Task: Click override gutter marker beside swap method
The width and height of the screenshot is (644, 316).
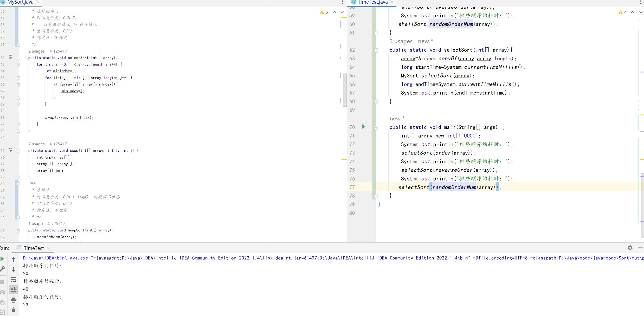Action: [10, 150]
